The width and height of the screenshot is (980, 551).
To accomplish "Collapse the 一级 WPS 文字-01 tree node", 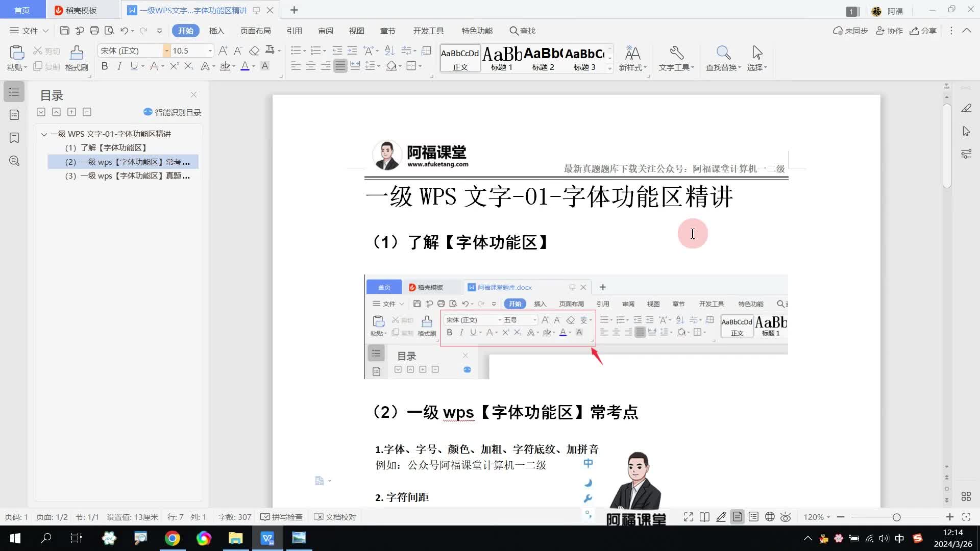I will [x=44, y=134].
